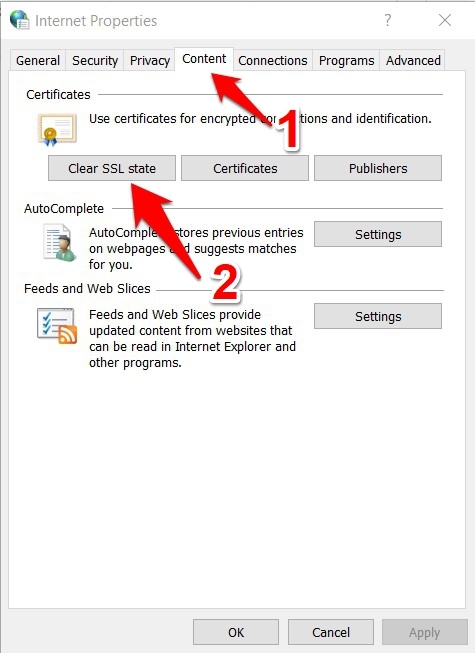Close the Internet Properties dialog
Image resolution: width=475 pixels, height=653 pixels.
click(445, 20)
